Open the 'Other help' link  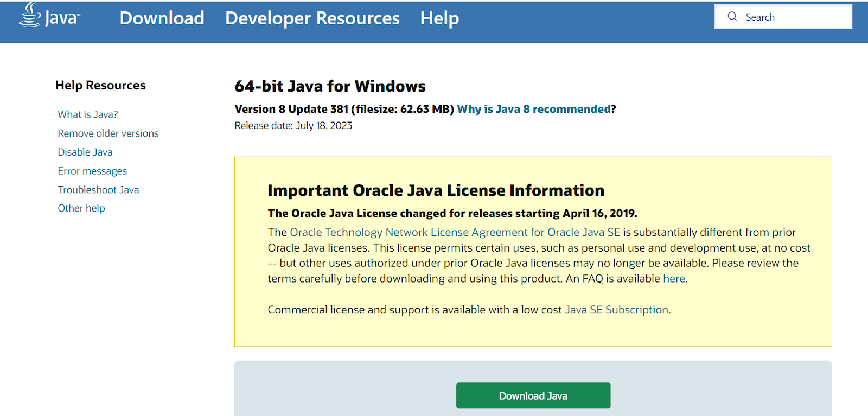81,208
